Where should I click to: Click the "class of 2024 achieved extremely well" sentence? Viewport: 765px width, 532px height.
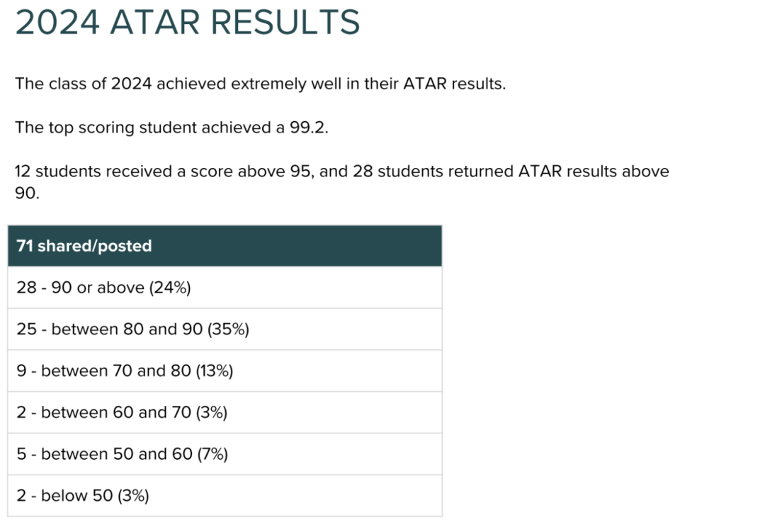pyautogui.click(x=261, y=84)
